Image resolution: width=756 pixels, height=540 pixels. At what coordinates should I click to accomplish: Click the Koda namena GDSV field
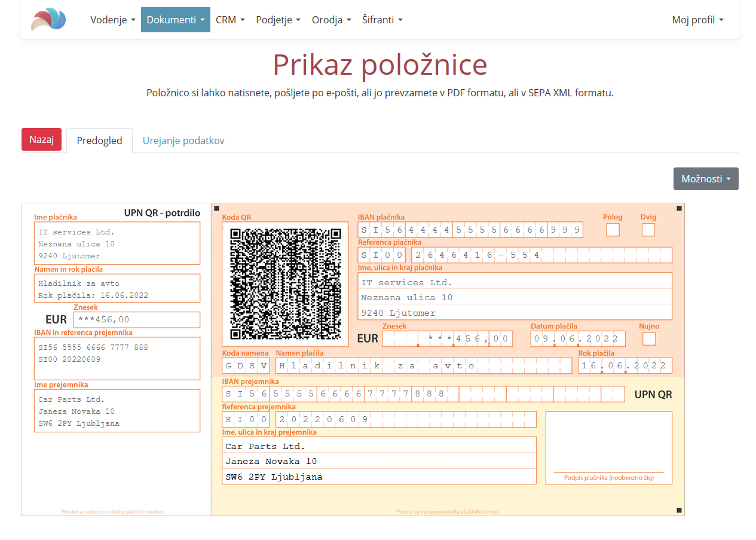[x=246, y=365]
